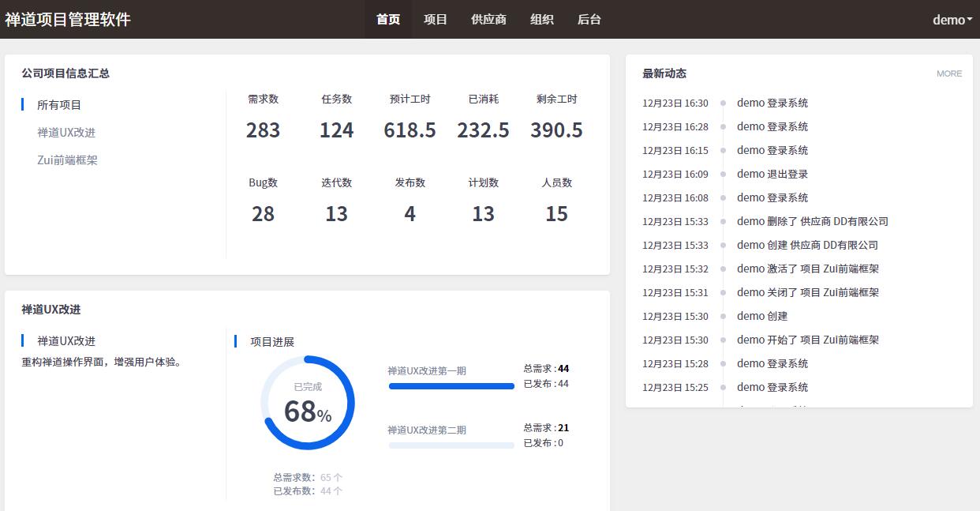Click the 项目进展 section heading
This screenshot has width=980, height=511.
[272, 342]
